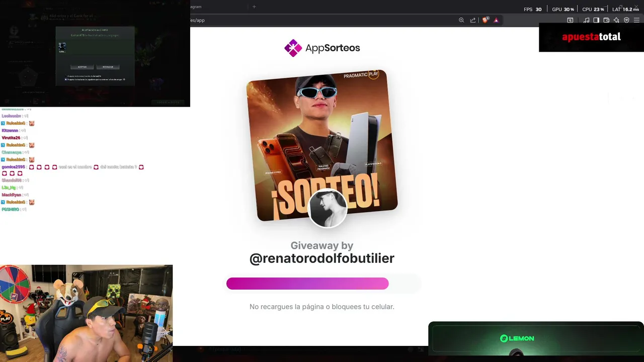Click @renatorodolfobutilier username
The height and width of the screenshot is (362, 644).
322,258
